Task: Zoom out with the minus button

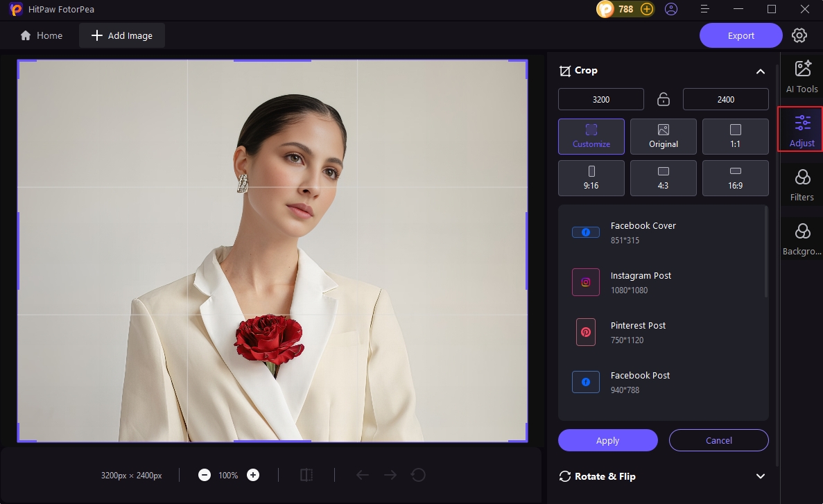Action: pyautogui.click(x=205, y=475)
